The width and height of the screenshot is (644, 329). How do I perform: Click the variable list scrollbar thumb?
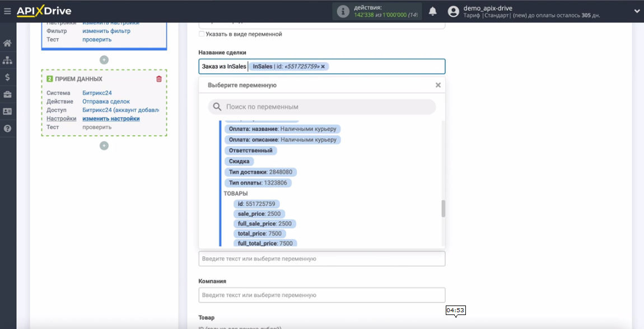[x=443, y=208]
